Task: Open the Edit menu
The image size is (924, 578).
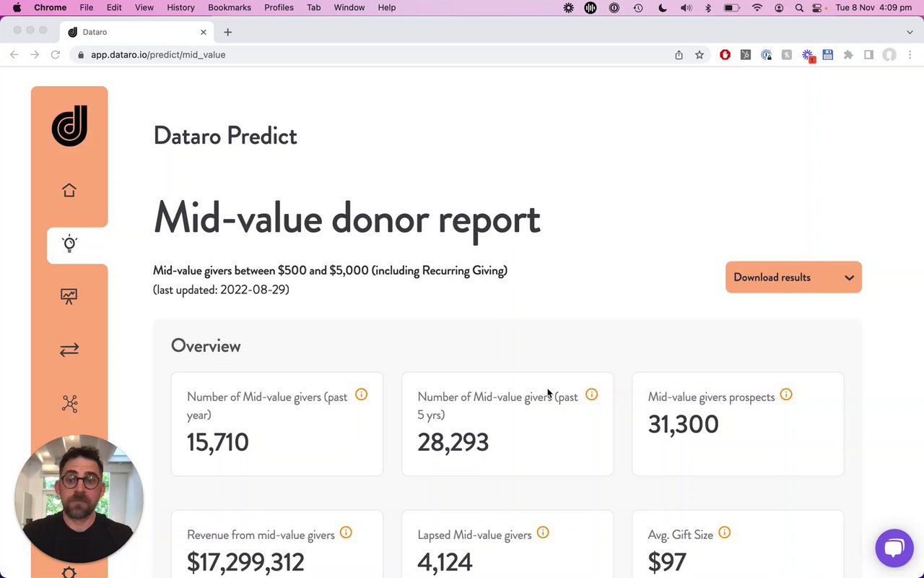Action: [114, 7]
